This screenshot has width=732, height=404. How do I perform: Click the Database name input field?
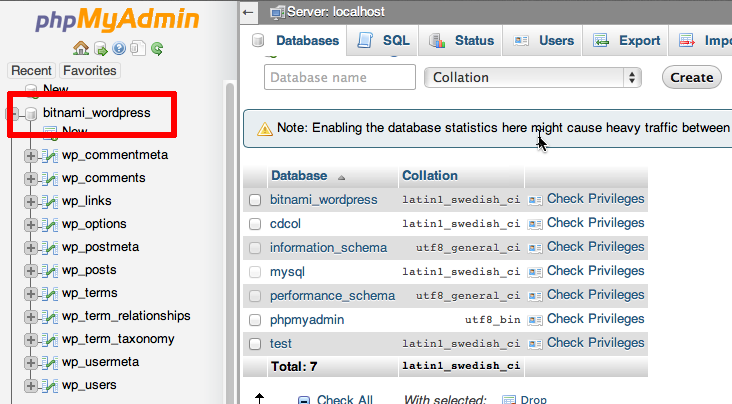click(x=340, y=77)
